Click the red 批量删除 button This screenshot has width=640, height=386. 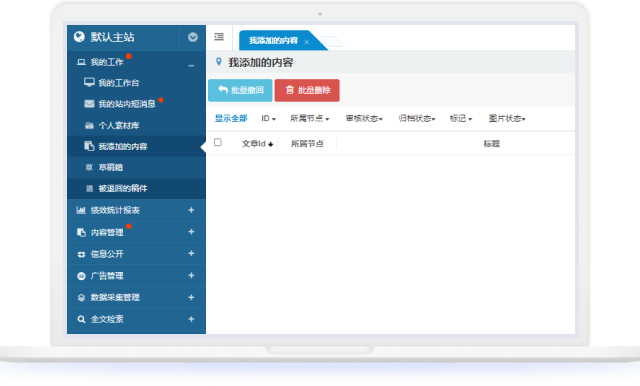coord(307,90)
